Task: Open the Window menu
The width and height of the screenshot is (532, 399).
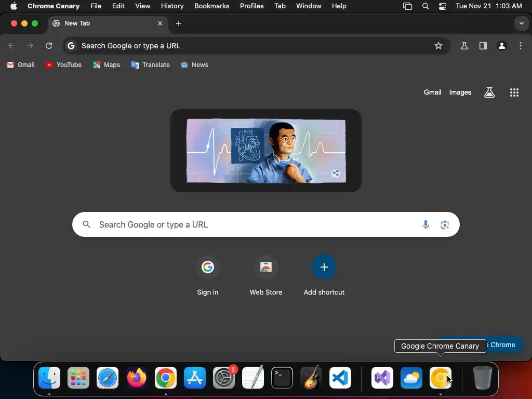Action: tap(309, 6)
